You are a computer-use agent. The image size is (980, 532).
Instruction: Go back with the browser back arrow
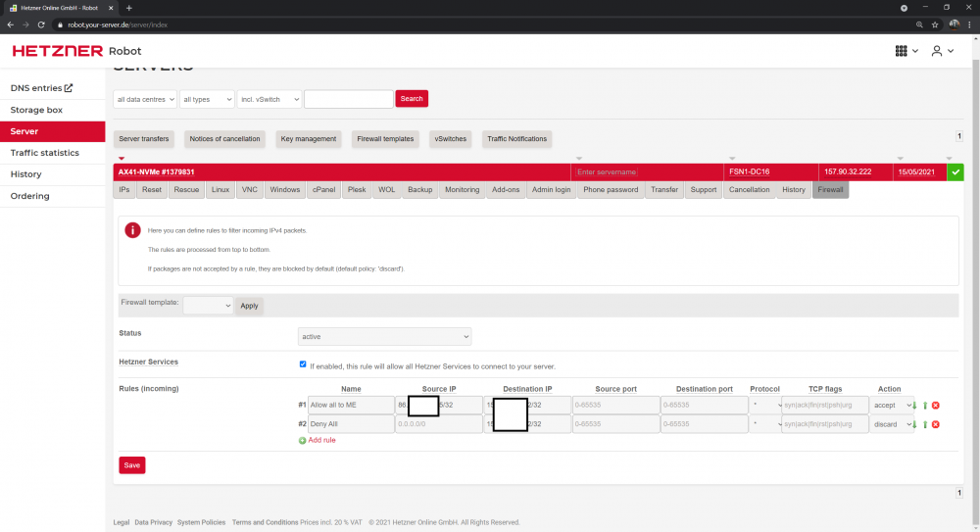[11, 25]
